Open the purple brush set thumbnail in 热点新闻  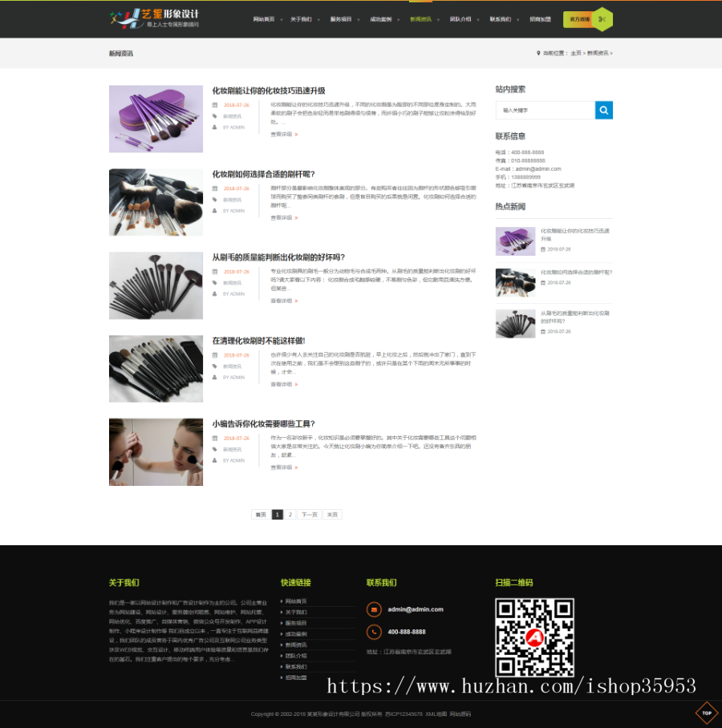click(x=515, y=241)
